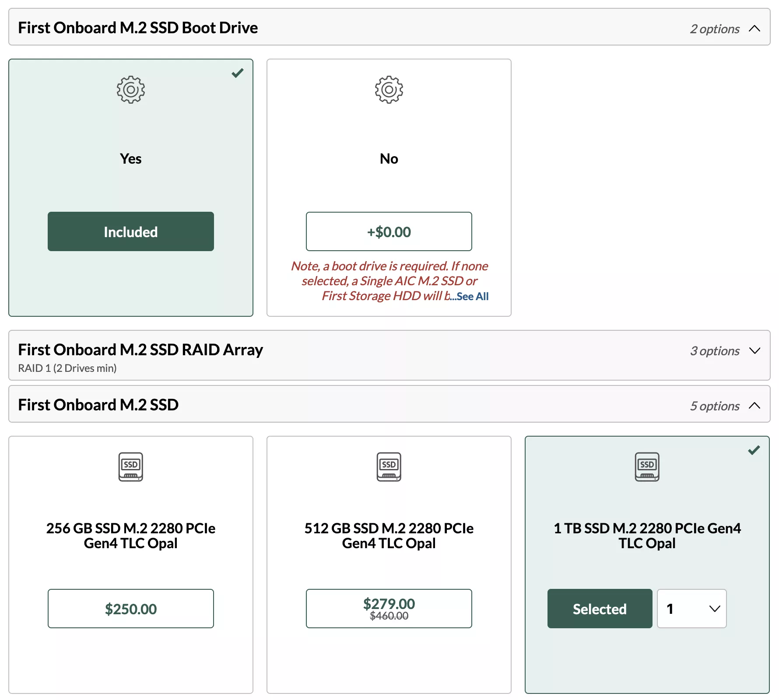This screenshot has height=700, width=779.
Task: Click the 'No' option label
Action: pyautogui.click(x=389, y=158)
